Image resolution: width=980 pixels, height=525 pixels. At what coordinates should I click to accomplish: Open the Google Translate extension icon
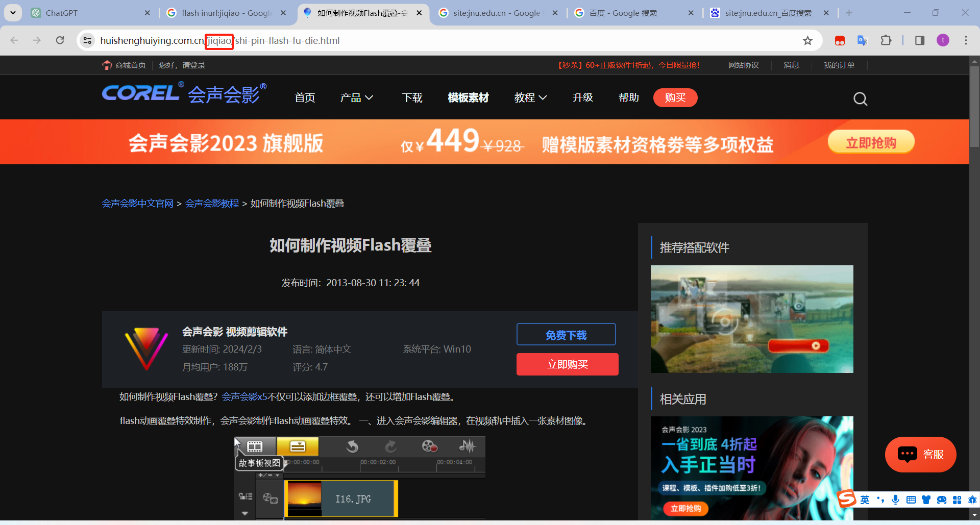(863, 40)
